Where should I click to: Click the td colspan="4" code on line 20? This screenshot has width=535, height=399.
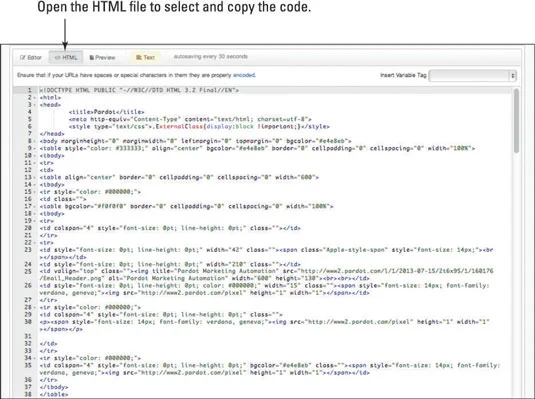170,228
